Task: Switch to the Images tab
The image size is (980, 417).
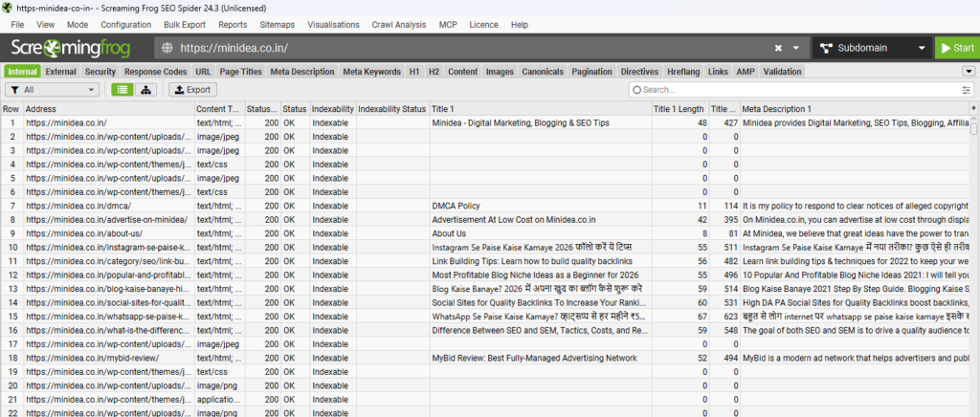Action: (x=500, y=71)
